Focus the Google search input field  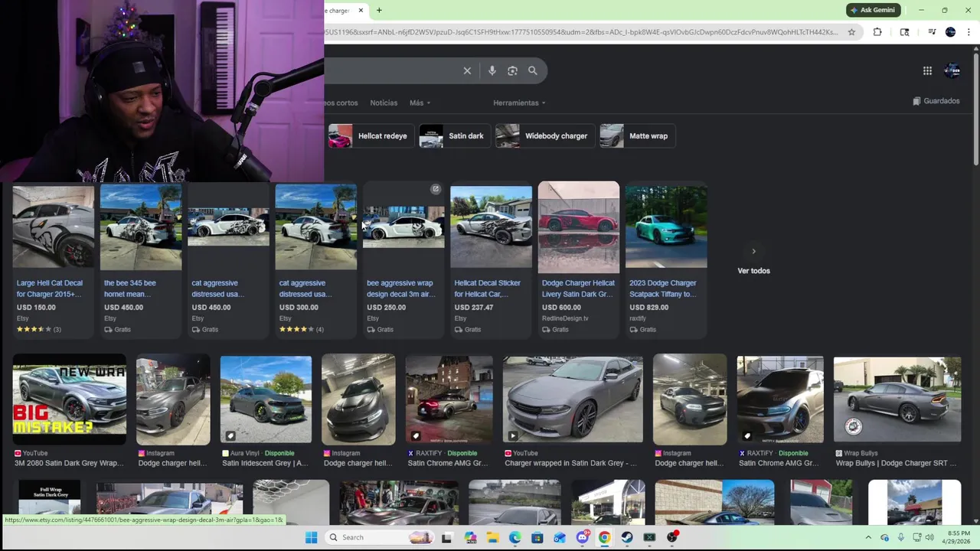pyautogui.click(x=390, y=70)
